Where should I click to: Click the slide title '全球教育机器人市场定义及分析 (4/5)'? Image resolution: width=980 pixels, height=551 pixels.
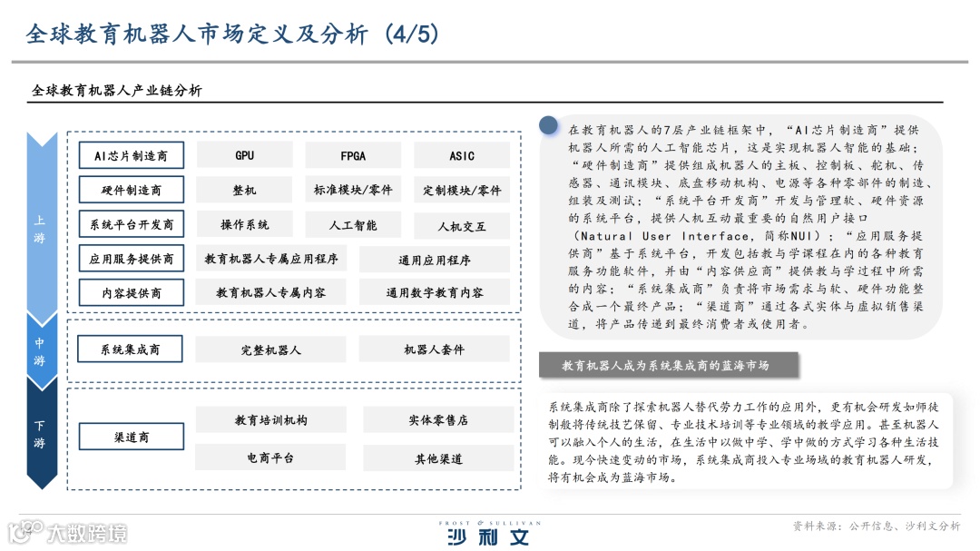(x=232, y=34)
